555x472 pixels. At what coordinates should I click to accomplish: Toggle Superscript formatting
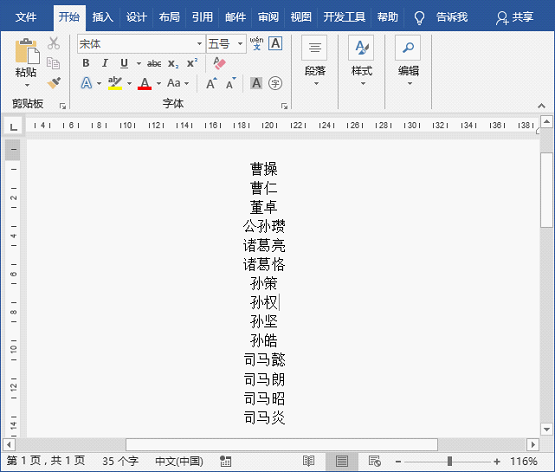pyautogui.click(x=192, y=63)
